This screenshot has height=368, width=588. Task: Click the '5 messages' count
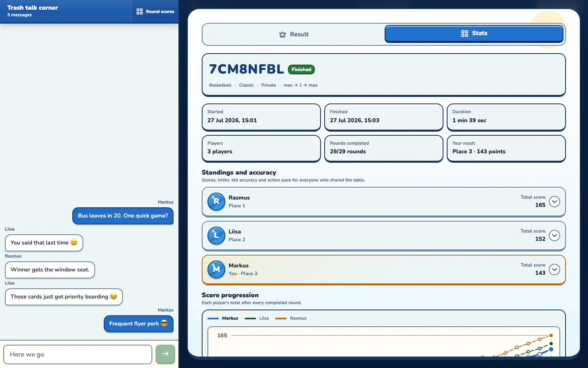(20, 15)
